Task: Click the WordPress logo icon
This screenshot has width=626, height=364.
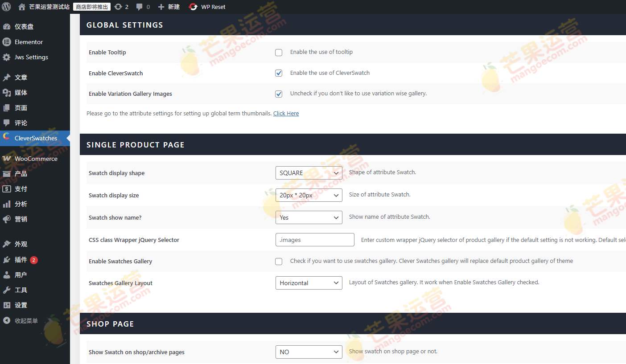Action: 6,7
